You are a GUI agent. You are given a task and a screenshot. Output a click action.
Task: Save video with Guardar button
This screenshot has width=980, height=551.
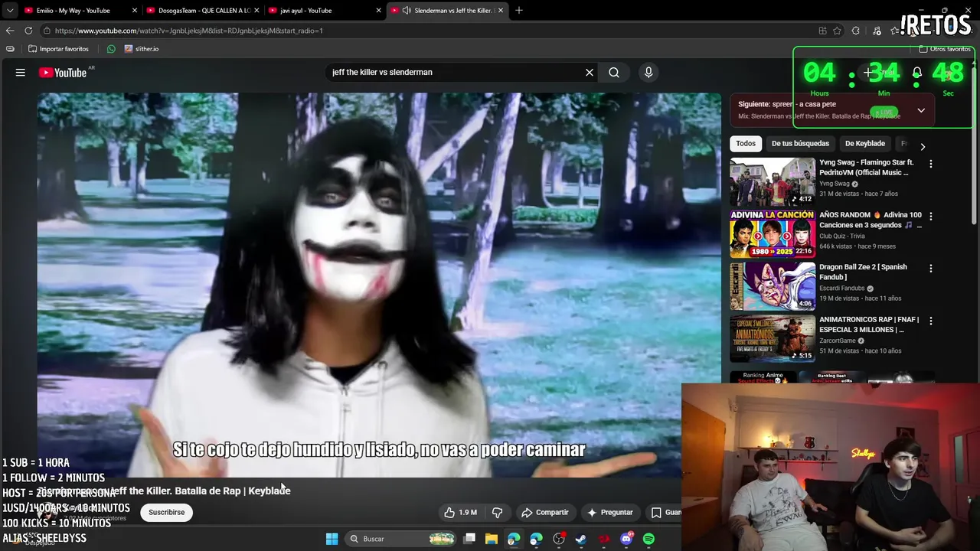[x=663, y=513]
